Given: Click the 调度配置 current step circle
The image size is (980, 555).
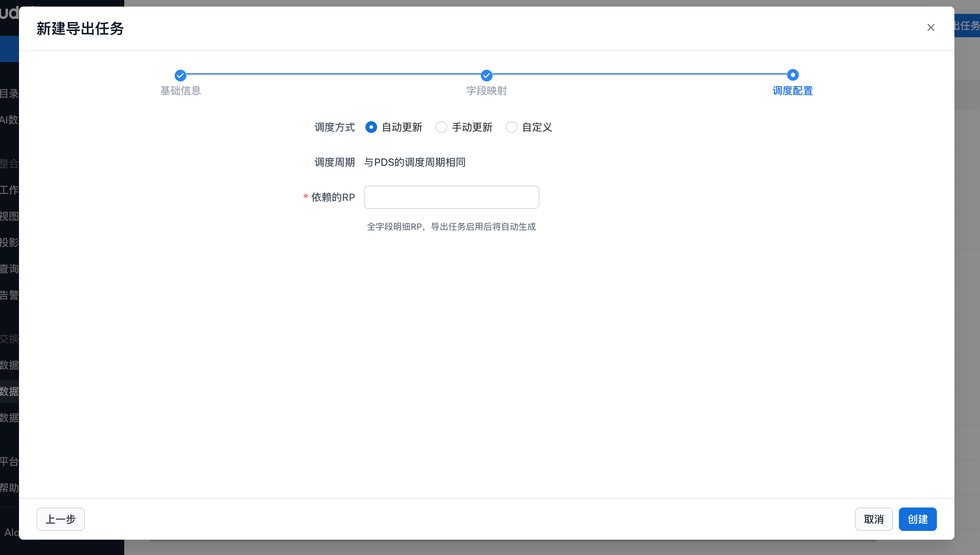Looking at the screenshot, I should (x=792, y=75).
